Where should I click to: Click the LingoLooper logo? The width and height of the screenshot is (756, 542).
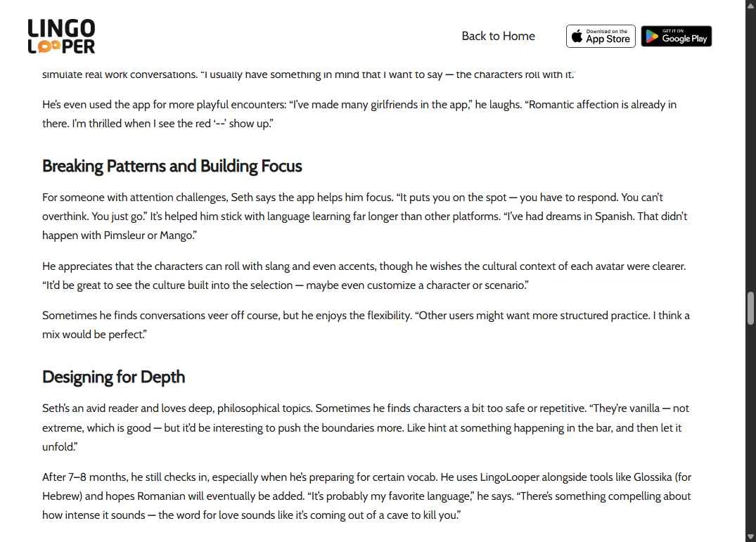tap(61, 36)
